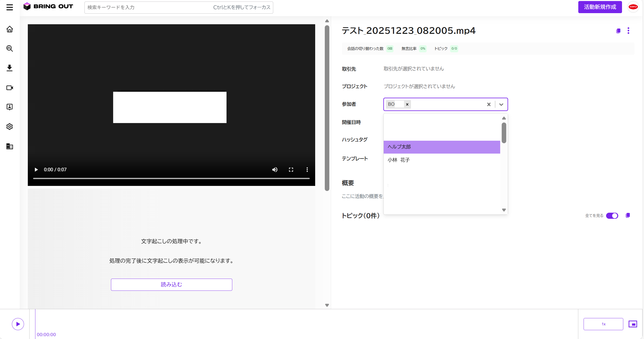Open the search analytics sidebar icon
This screenshot has width=644, height=339.
[x=10, y=49]
